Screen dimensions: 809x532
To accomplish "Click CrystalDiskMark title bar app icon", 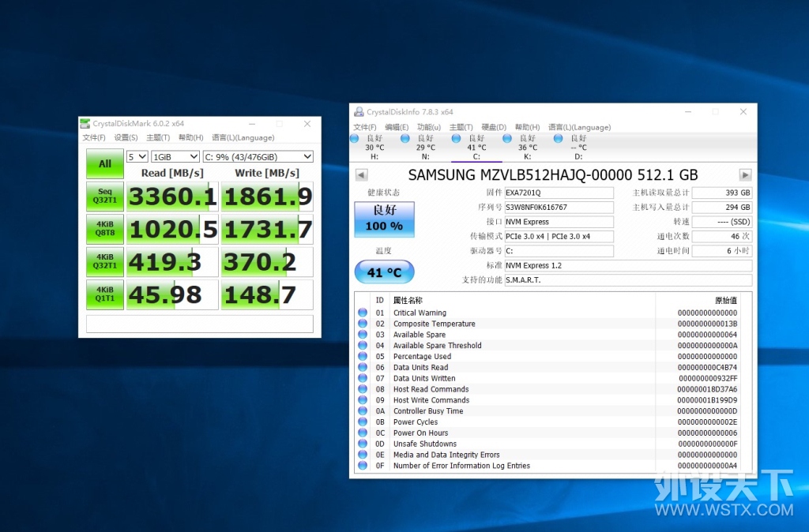I will pos(85,124).
